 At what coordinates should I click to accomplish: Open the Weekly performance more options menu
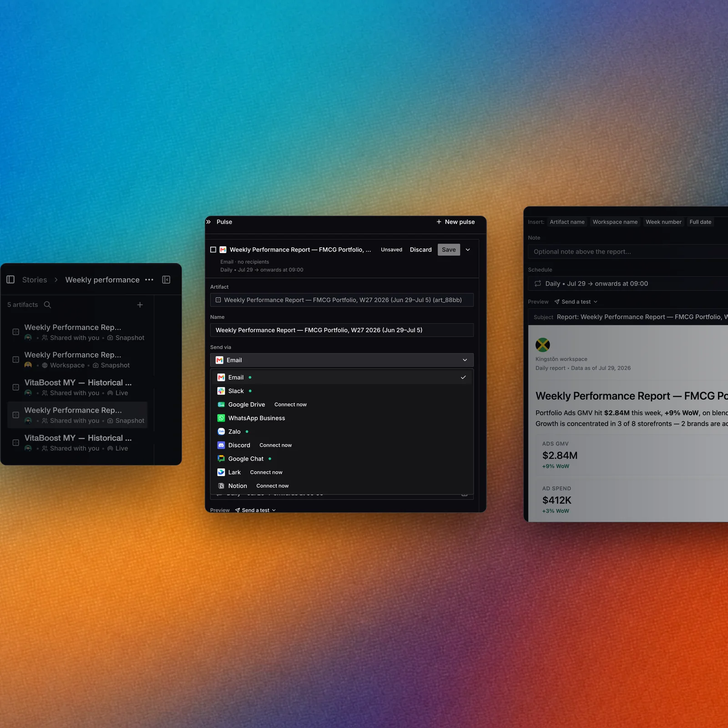pyautogui.click(x=149, y=280)
